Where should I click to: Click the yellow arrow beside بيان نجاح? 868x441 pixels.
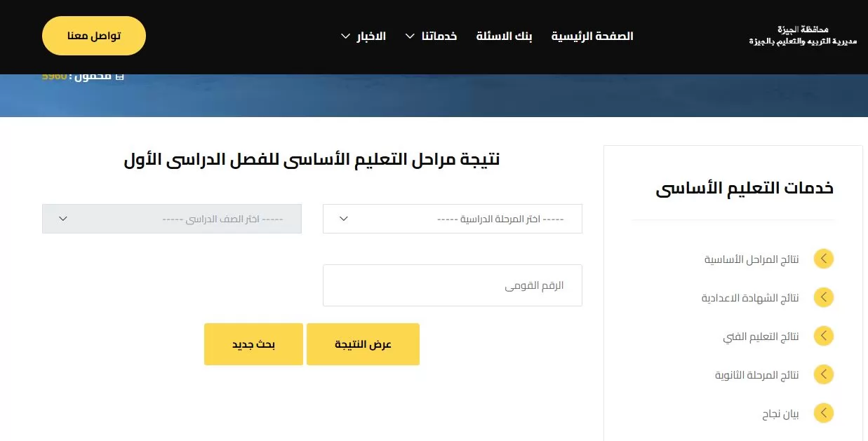point(823,413)
